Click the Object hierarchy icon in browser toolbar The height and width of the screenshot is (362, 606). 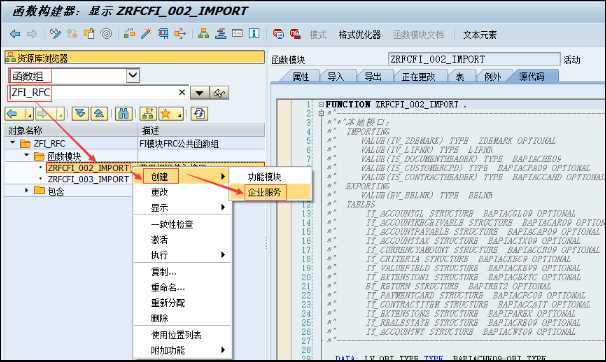[x=148, y=114]
